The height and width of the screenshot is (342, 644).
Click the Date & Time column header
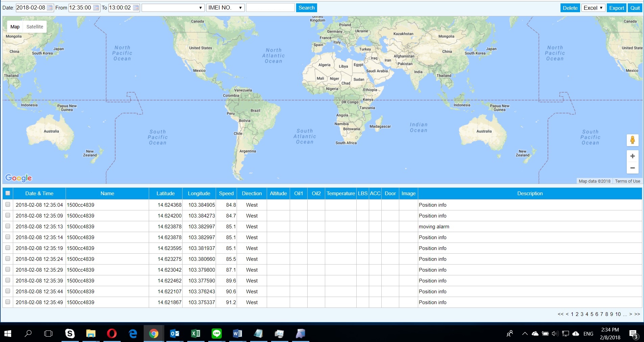pyautogui.click(x=39, y=193)
